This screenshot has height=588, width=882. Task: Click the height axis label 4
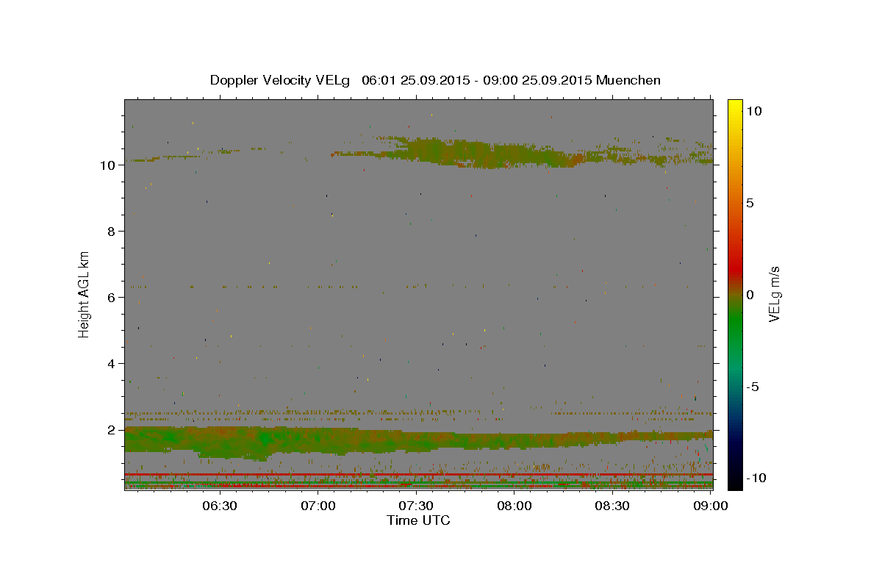[112, 364]
